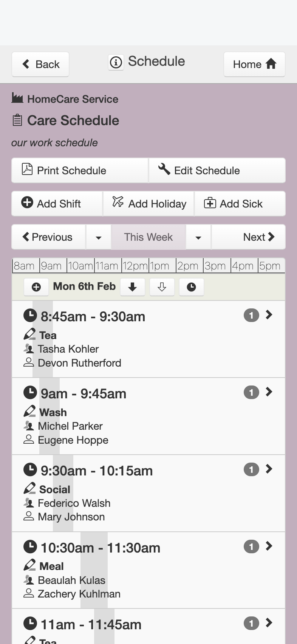Click the 12pm marker on timeline ruler

click(135, 266)
